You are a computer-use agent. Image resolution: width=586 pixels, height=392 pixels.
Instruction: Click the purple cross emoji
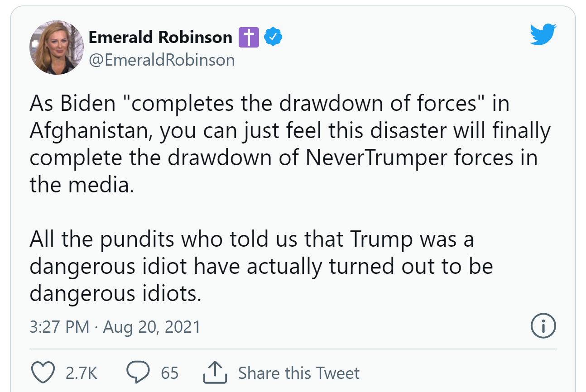click(x=249, y=37)
